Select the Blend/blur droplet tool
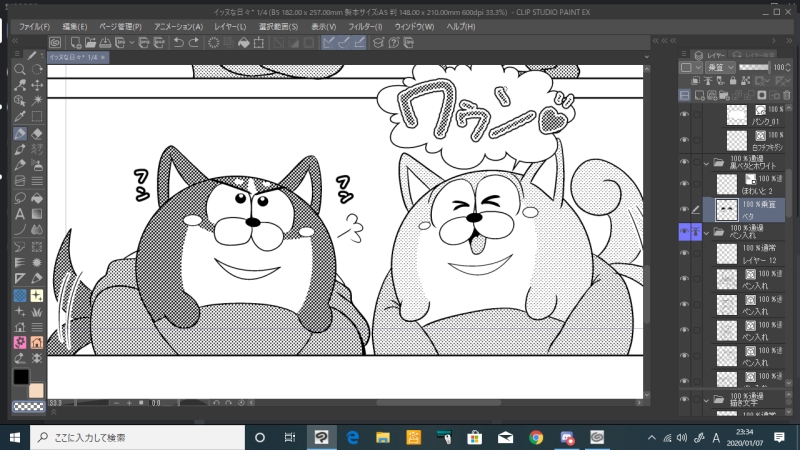Screen dimensions: 800x450 pyautogui.click(x=37, y=230)
